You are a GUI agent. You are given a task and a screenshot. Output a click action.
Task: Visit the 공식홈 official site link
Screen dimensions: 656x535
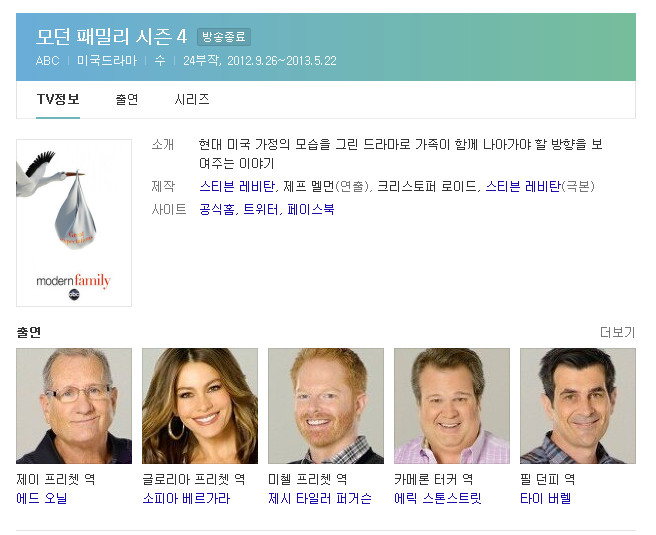tap(217, 209)
